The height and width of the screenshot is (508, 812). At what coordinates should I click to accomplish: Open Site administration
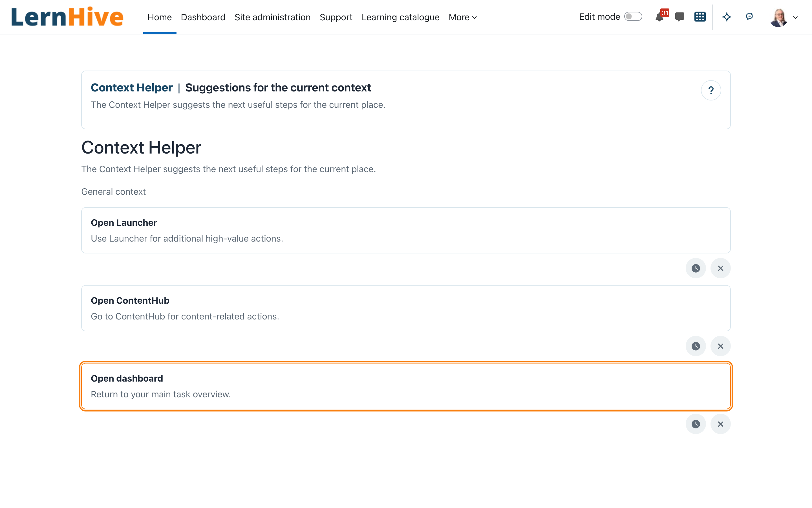(272, 17)
